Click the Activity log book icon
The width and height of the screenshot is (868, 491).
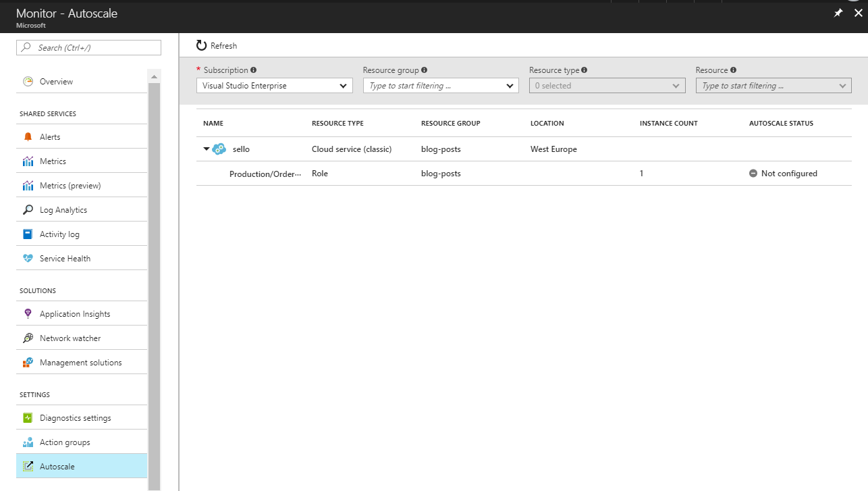28,234
